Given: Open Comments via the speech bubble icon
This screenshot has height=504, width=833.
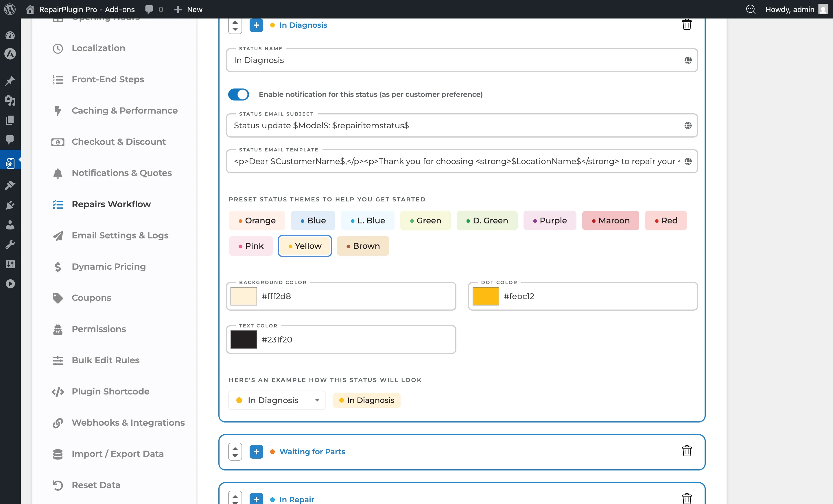Looking at the screenshot, I should coord(10,140).
